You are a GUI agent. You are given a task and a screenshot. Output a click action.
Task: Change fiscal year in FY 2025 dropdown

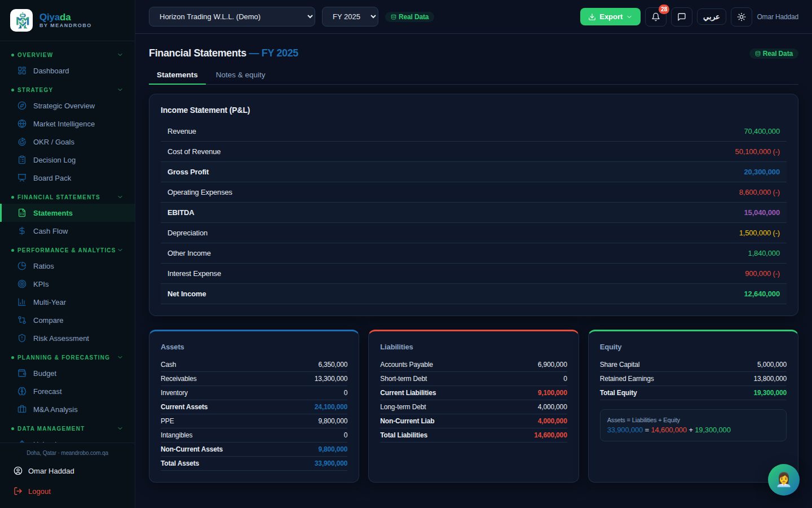tap(350, 17)
